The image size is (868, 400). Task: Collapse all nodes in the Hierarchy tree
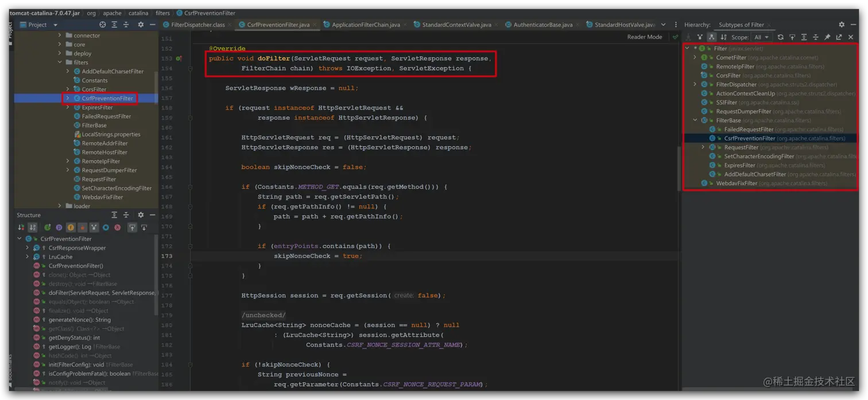click(x=816, y=37)
